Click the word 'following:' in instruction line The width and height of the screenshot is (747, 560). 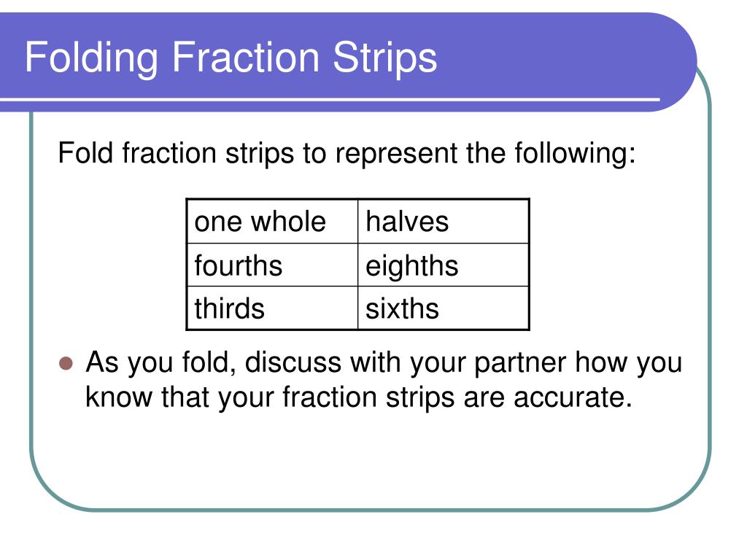(x=575, y=154)
